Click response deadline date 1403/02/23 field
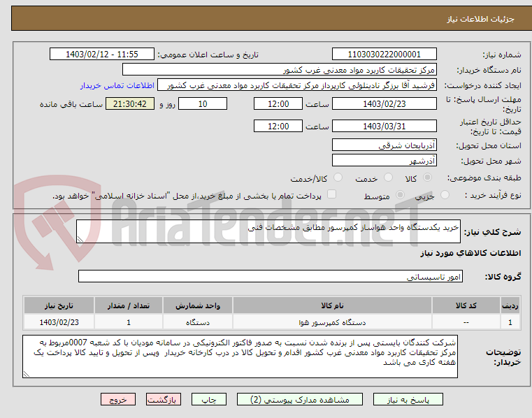This screenshot has width=532, height=418. point(384,104)
